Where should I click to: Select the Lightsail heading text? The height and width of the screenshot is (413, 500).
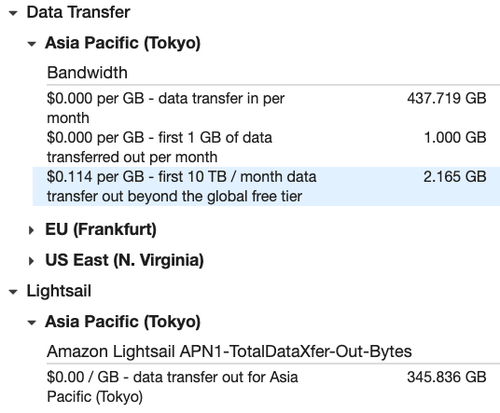(59, 291)
